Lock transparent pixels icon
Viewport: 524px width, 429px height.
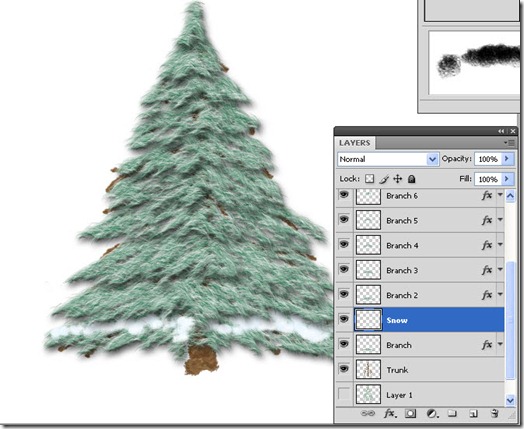(369, 179)
